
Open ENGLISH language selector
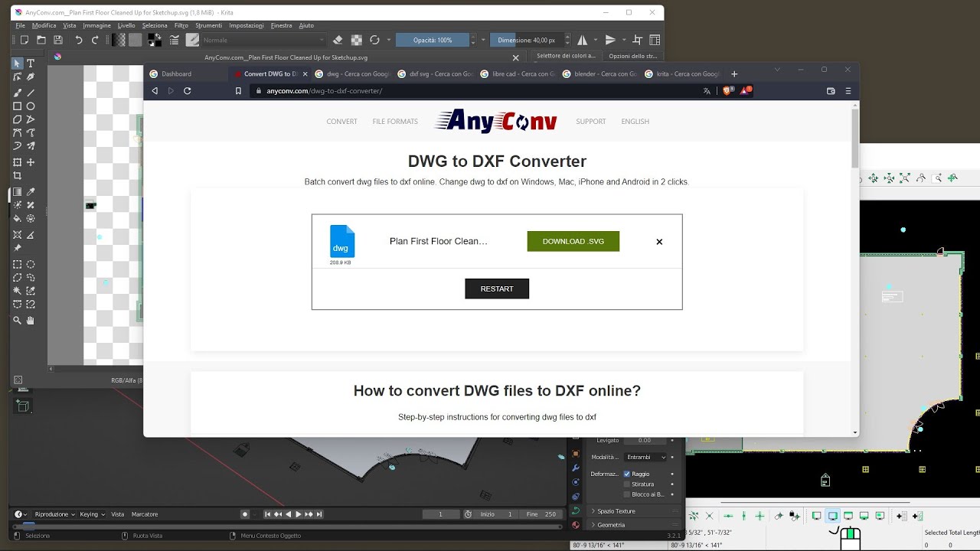[x=635, y=122]
